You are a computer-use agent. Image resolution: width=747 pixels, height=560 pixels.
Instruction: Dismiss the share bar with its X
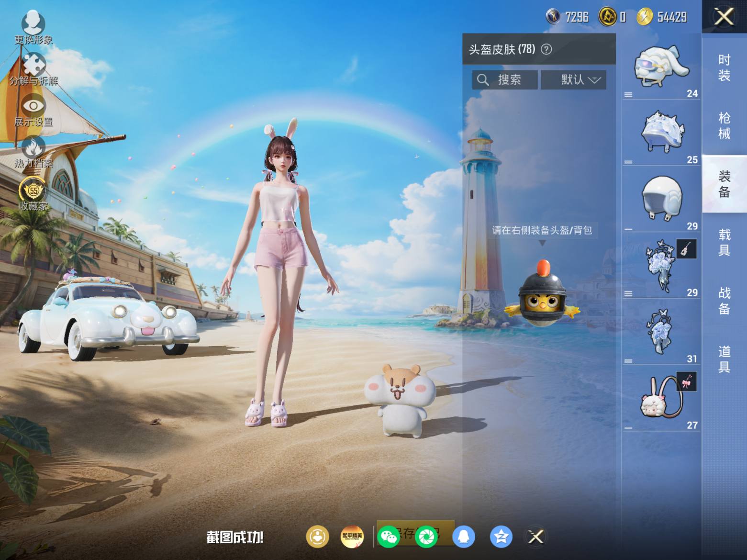click(x=536, y=537)
